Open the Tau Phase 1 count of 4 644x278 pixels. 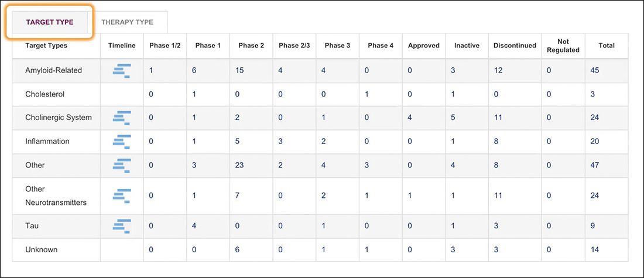(x=193, y=226)
